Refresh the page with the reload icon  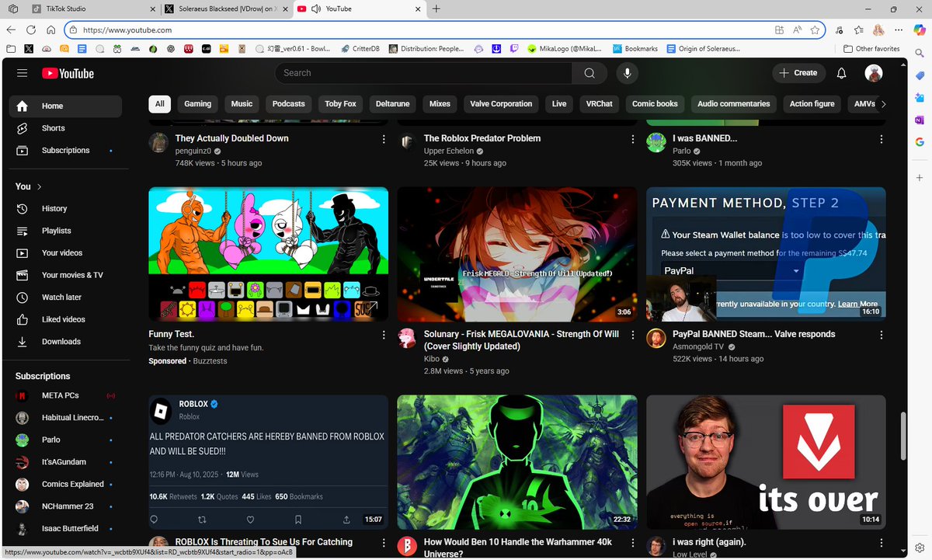click(31, 30)
